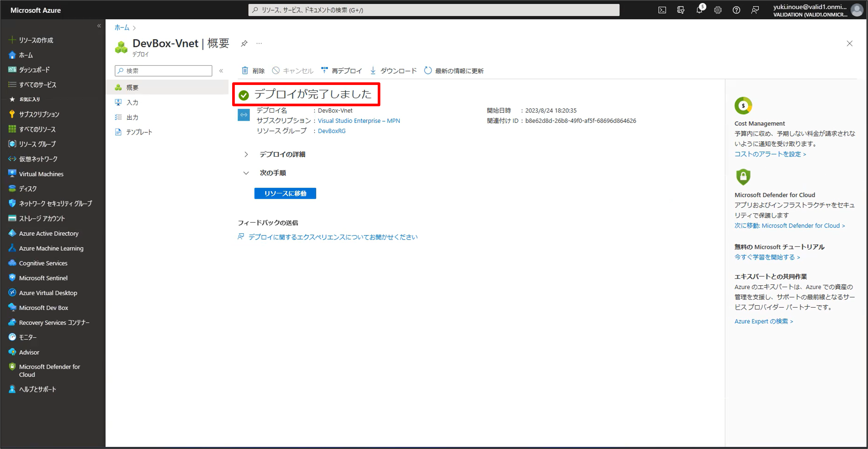Close the DevBox-Vnet deployment blade

point(849,43)
